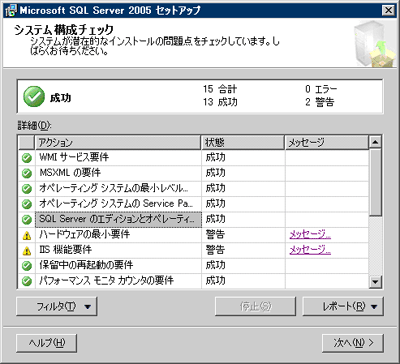Click scrollbar down arrow in details list

[x=376, y=282]
